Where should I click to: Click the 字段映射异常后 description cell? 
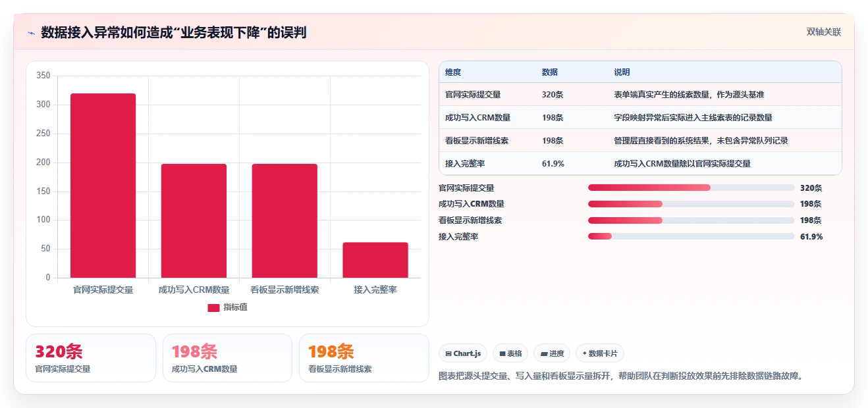tap(693, 118)
